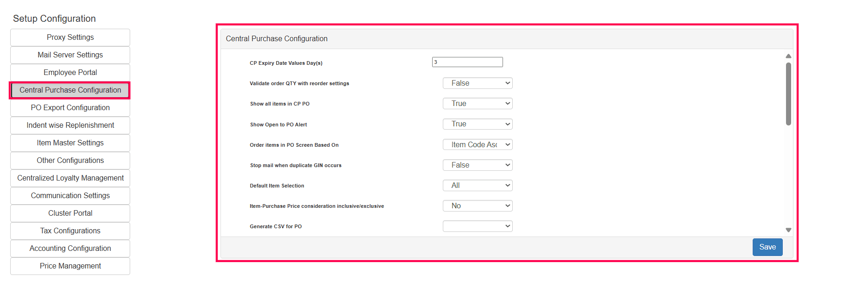The width and height of the screenshot is (868, 287).
Task: Expand Validate order QTY with reorder dropdown
Action: 477,83
